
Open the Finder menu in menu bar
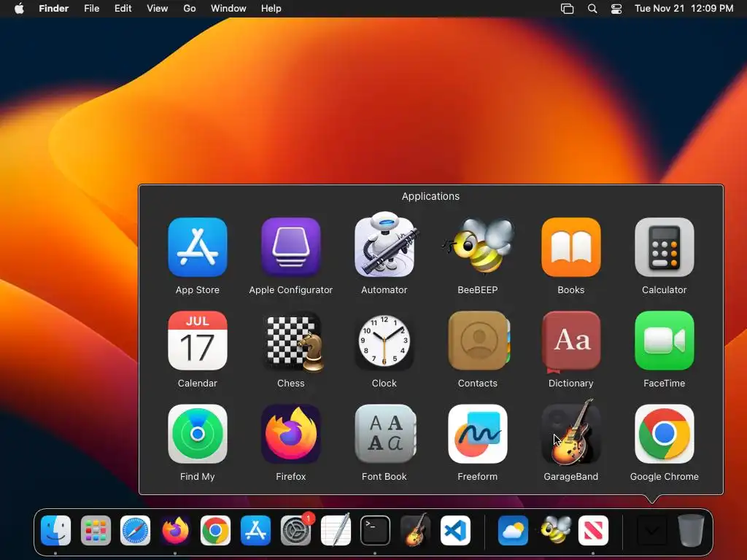coord(54,9)
